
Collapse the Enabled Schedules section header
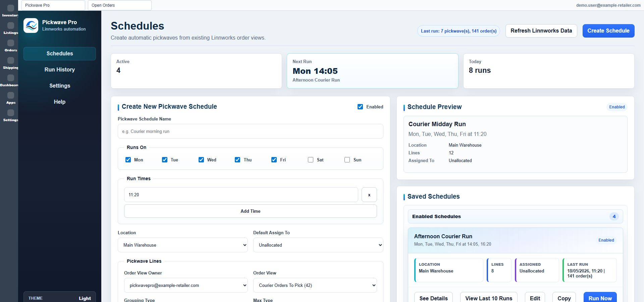tap(515, 216)
